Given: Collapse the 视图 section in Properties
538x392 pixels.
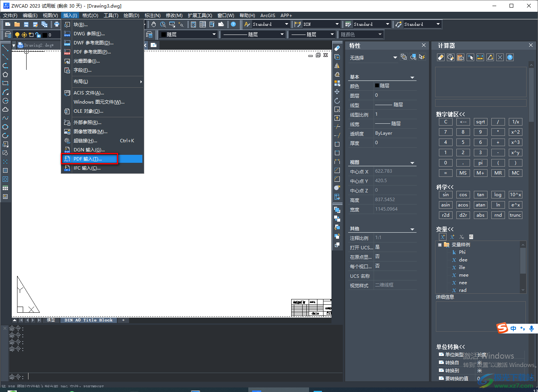Looking at the screenshot, I should pyautogui.click(x=412, y=163).
